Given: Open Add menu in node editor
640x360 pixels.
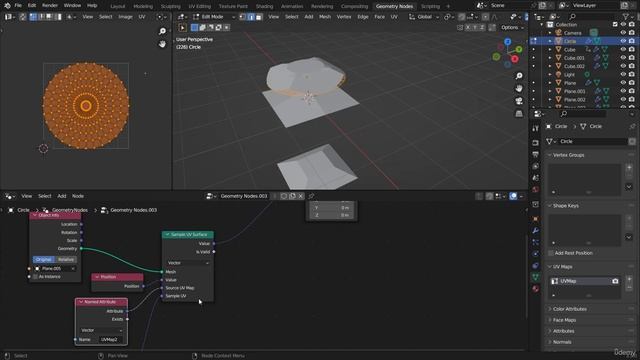Looking at the screenshot, I should coord(62,196).
